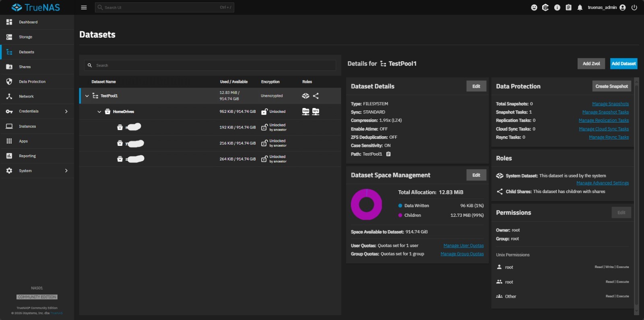Click the NFS share icon on HomeDrives row

coord(316,112)
